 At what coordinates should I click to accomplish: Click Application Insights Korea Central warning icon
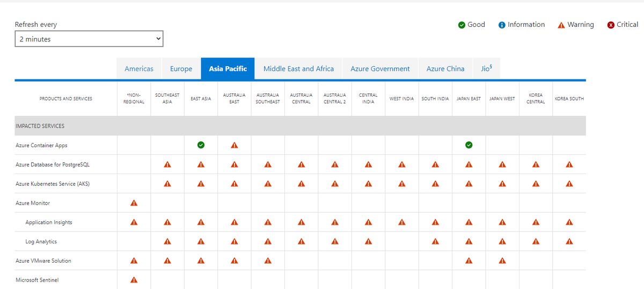(x=536, y=222)
